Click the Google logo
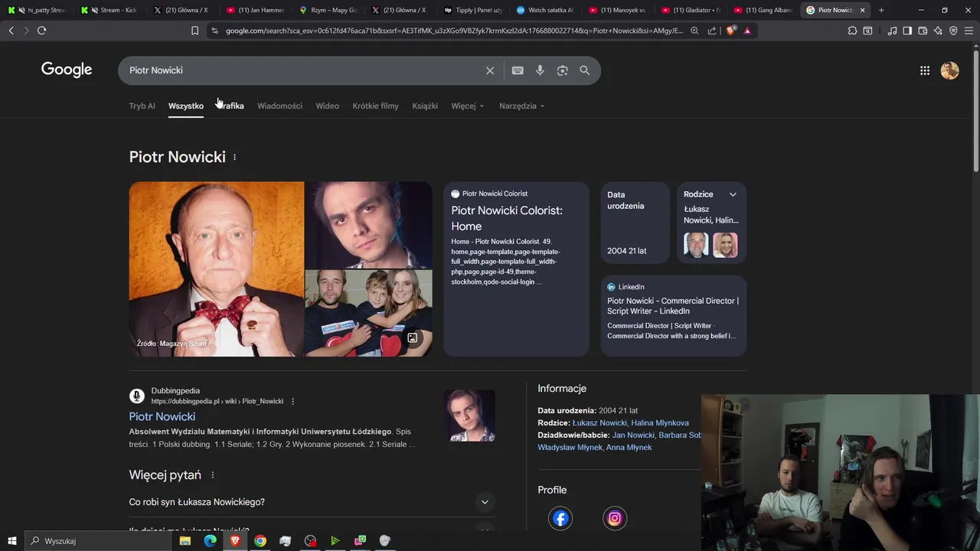The image size is (980, 551). click(x=67, y=70)
